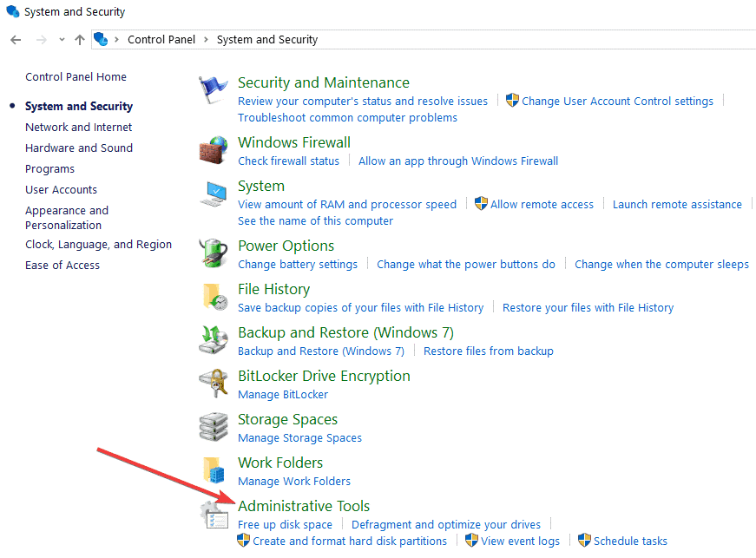The width and height of the screenshot is (756, 558).
Task: Go up one level with up arrow
Action: click(x=80, y=40)
